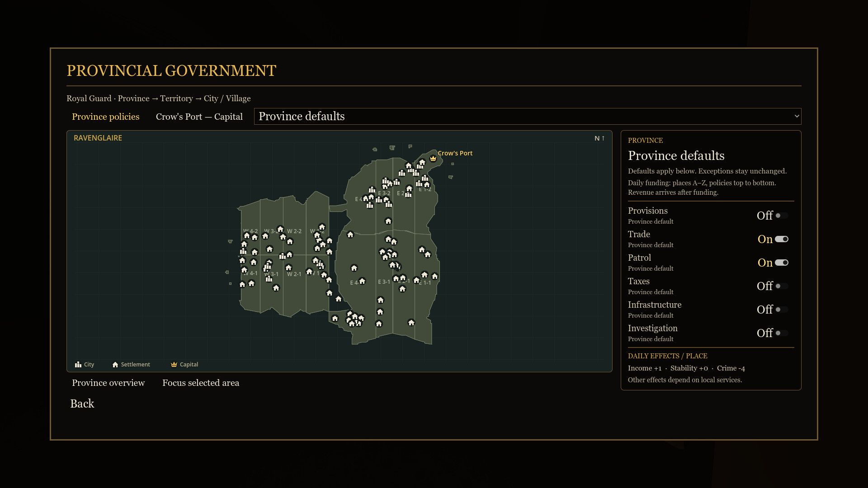
Task: Select the E 3-1 territory label
Action: pos(384,282)
